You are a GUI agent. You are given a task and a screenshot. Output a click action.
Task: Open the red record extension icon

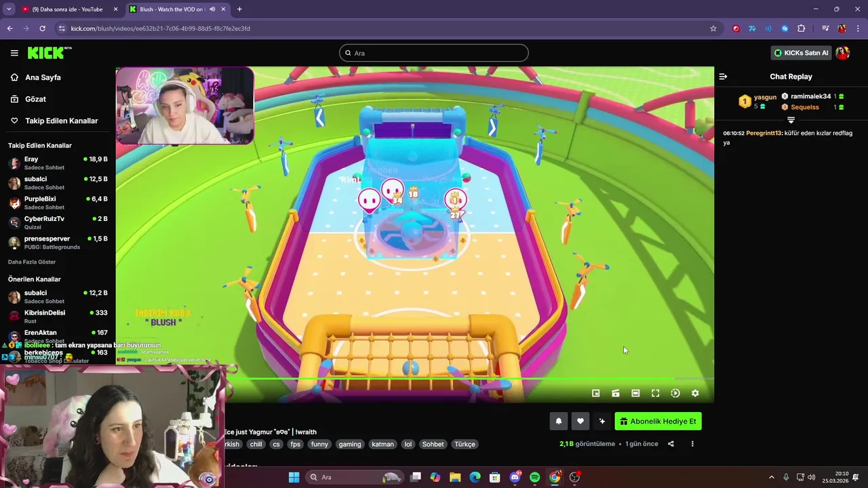pyautogui.click(x=736, y=28)
